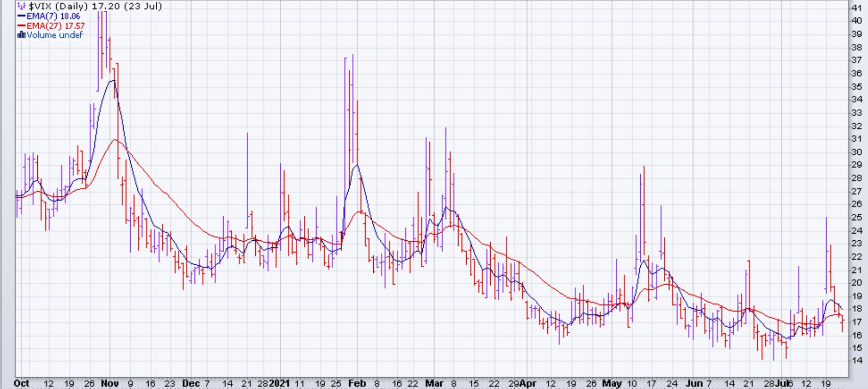Screen dimensions: 868x389
Task: Click the Feb label on date axis
Action: [x=357, y=383]
